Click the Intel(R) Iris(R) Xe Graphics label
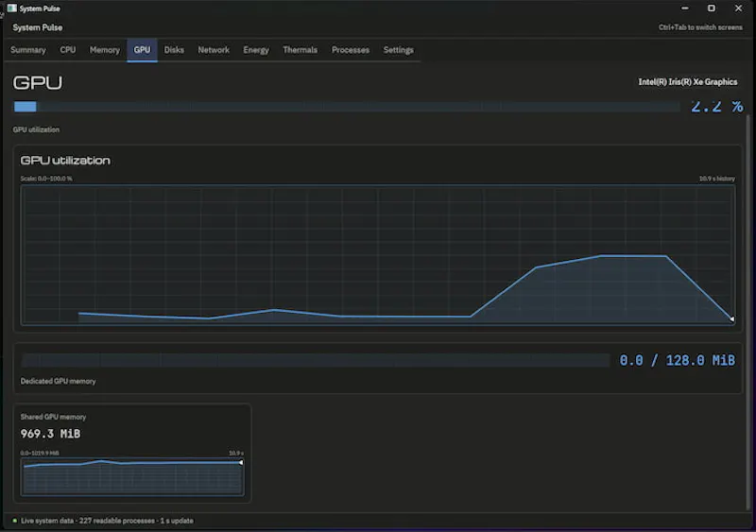The image size is (756, 532). (x=688, y=82)
